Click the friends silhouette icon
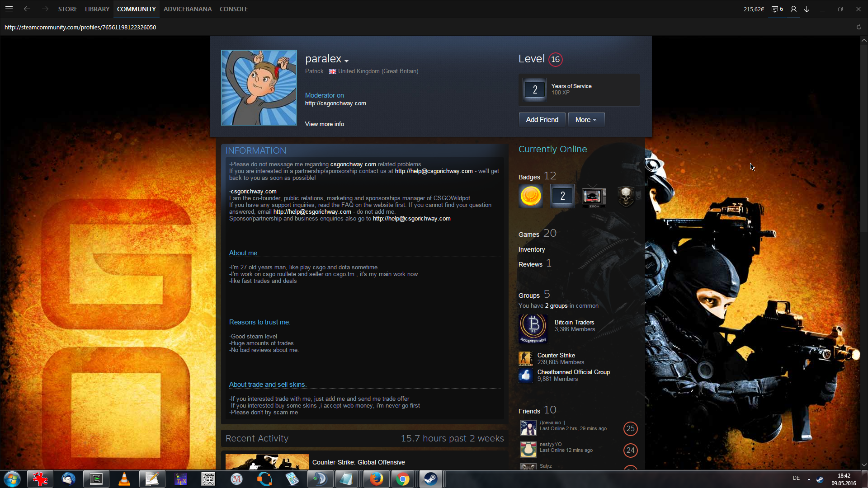 [793, 9]
